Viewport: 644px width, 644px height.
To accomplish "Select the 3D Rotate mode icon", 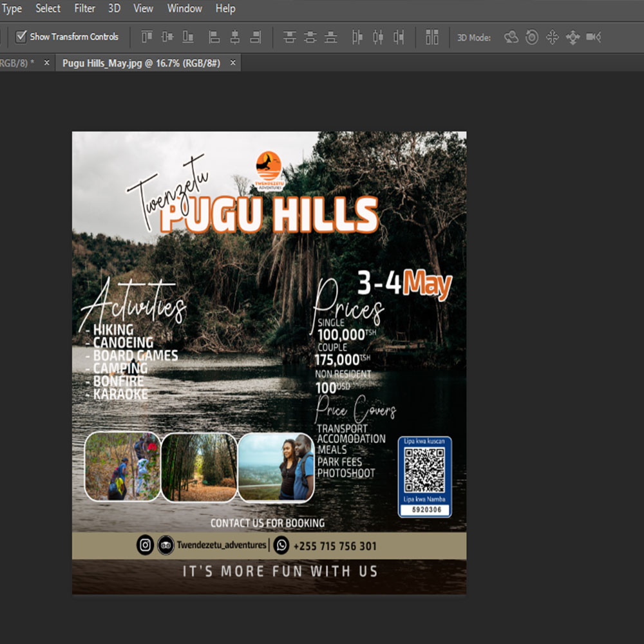I will pyautogui.click(x=511, y=37).
